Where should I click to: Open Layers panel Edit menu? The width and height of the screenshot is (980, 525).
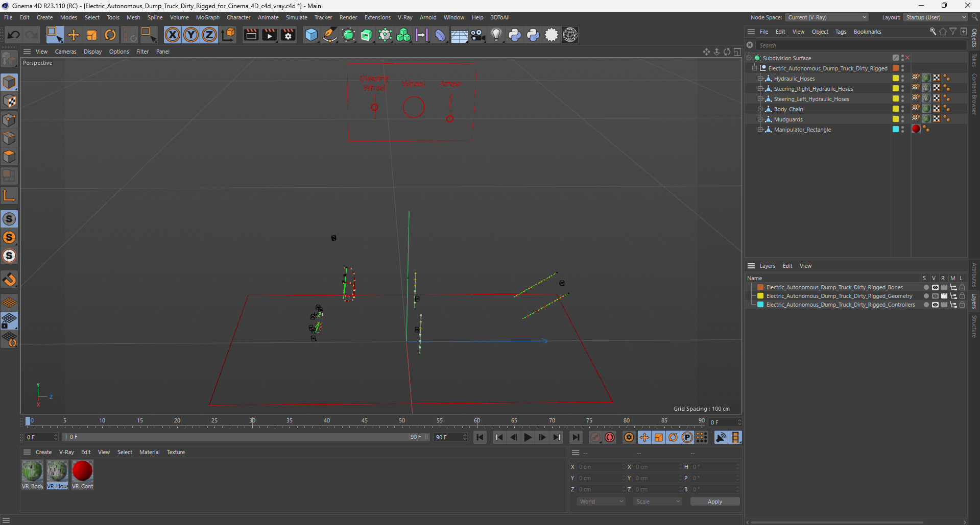787,266
